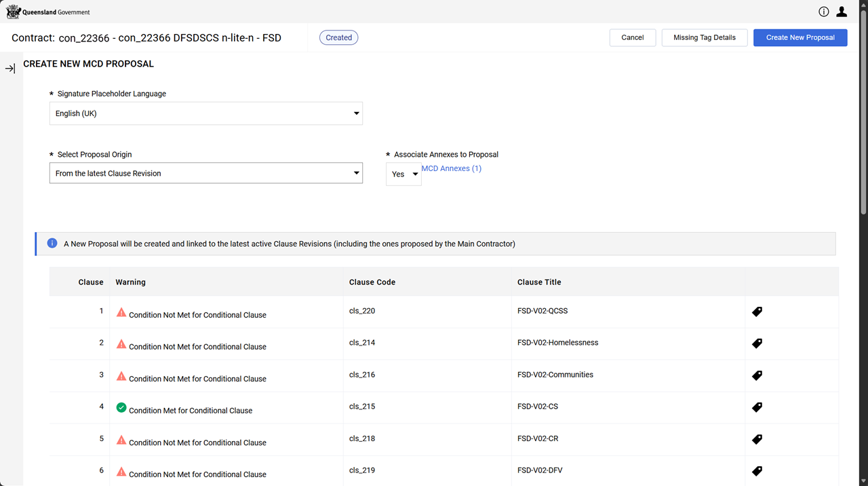Click the Clause Title column header
Screen dimensions: 868x486
click(x=538, y=282)
